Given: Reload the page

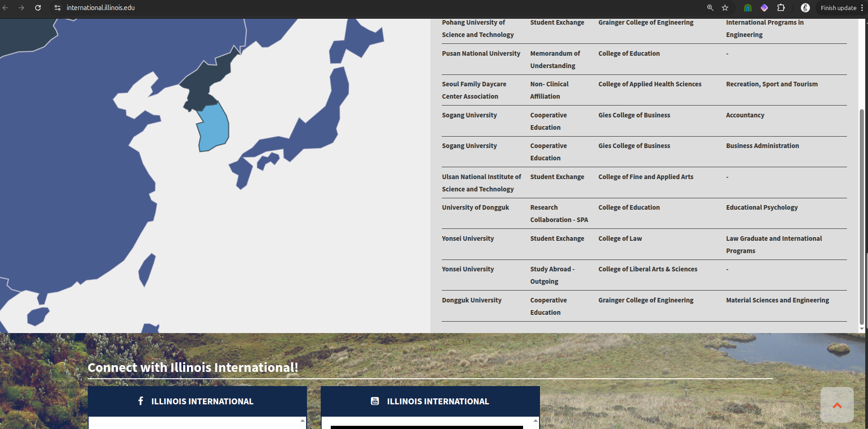Looking at the screenshot, I should pos(38,8).
